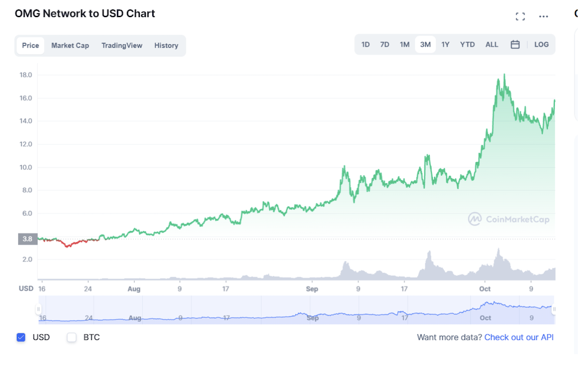The height and width of the screenshot is (368, 588).
Task: Follow the Check out our API link
Action: [519, 337]
